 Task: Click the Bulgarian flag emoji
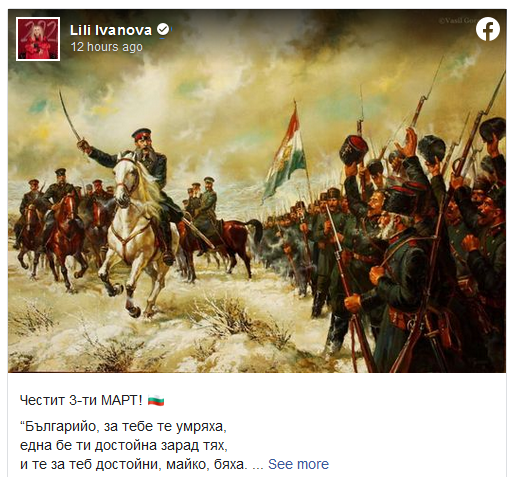coord(156,400)
